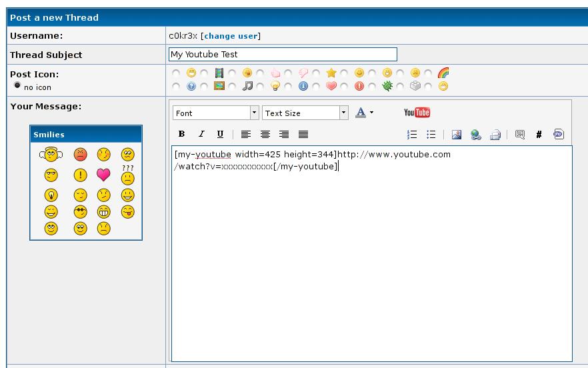Insert the tongue-out smiley
Viewport: 588px width, 368px height.
pyautogui.click(x=128, y=212)
